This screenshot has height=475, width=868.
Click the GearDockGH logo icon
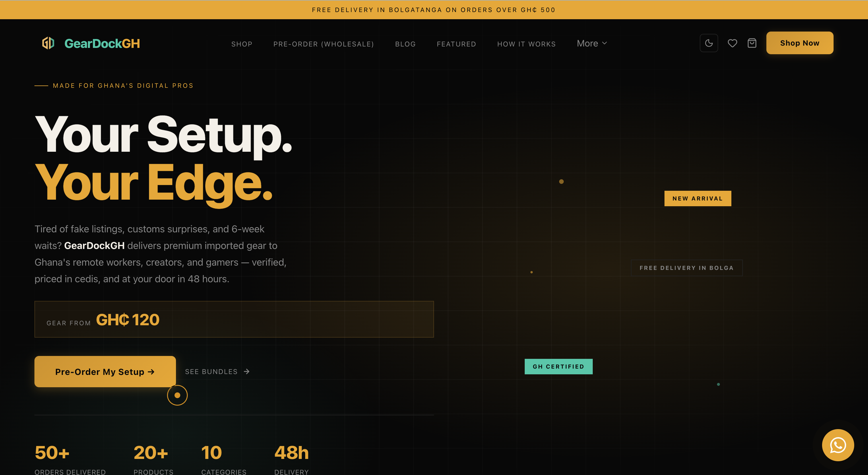(x=48, y=43)
